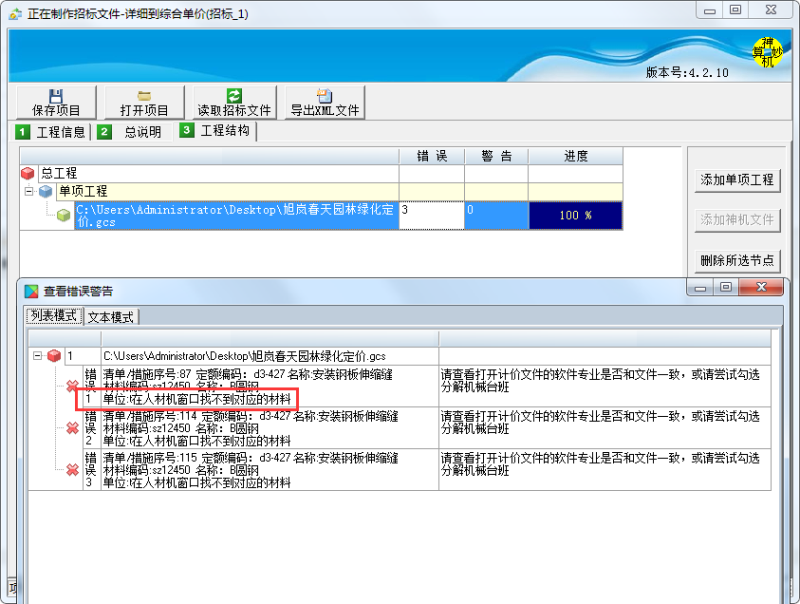Image resolution: width=800 pixels, height=604 pixels.
Task: Click the 保存项目 save icon button
Action: point(56,102)
